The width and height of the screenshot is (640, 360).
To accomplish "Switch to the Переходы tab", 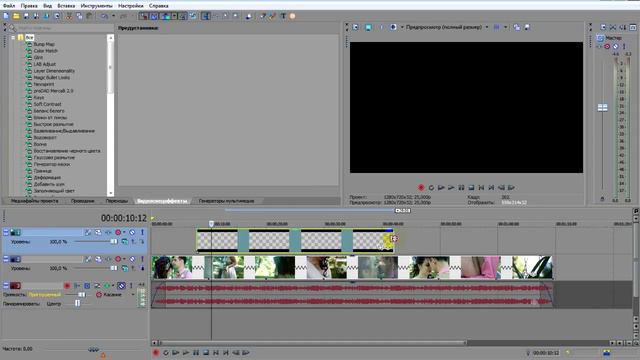I will (x=117, y=201).
